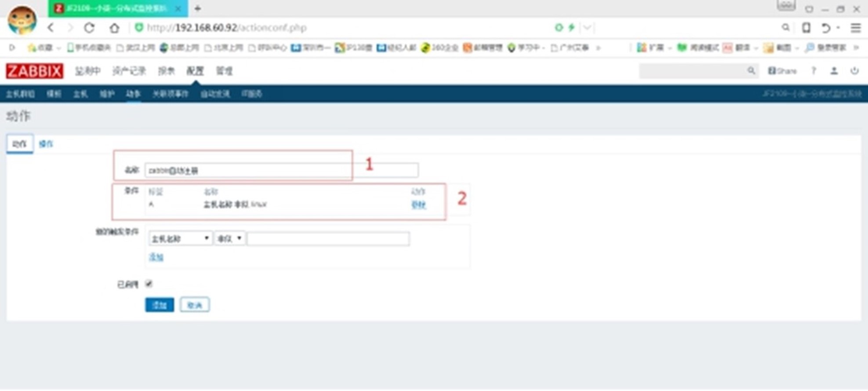Screen dimensions: 868x391
Task: Show more bookmarks with the chevron
Action: point(598,48)
